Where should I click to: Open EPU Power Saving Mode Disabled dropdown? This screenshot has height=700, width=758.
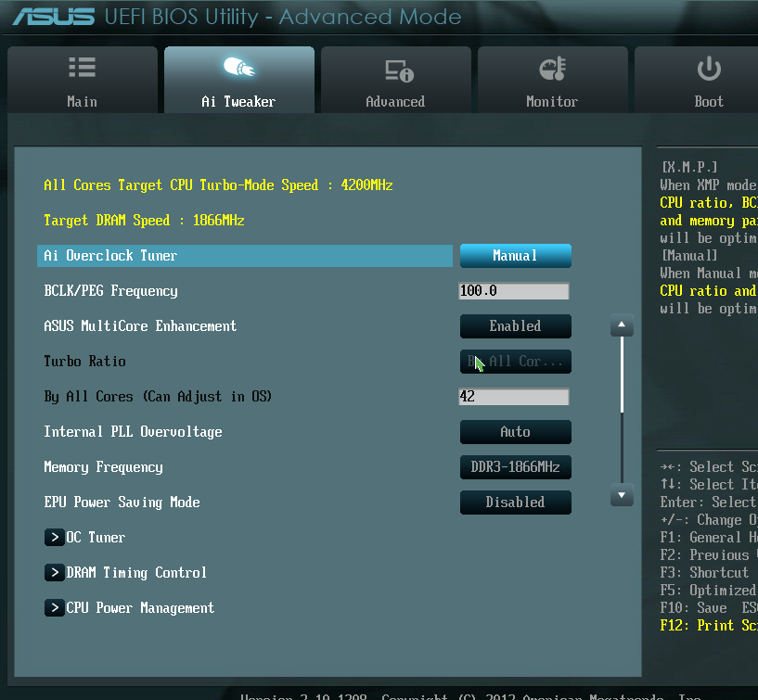click(x=515, y=503)
